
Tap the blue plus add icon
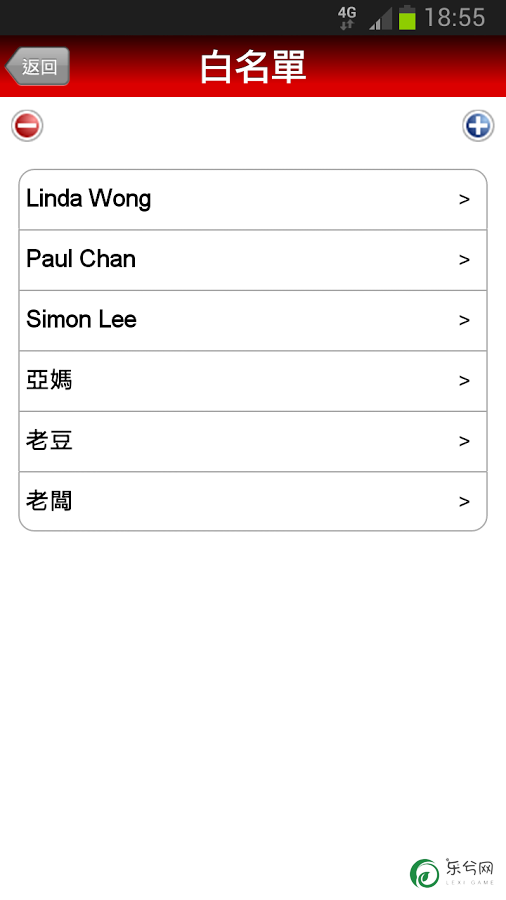(478, 126)
